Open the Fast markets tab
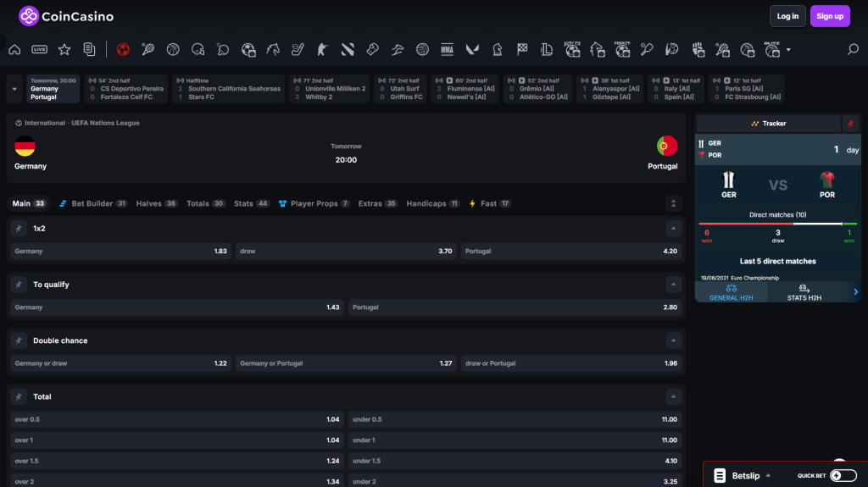The height and width of the screenshot is (487, 868). (x=490, y=203)
